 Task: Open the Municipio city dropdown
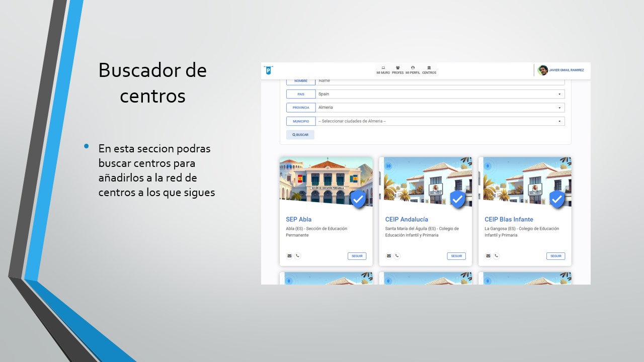click(x=440, y=121)
